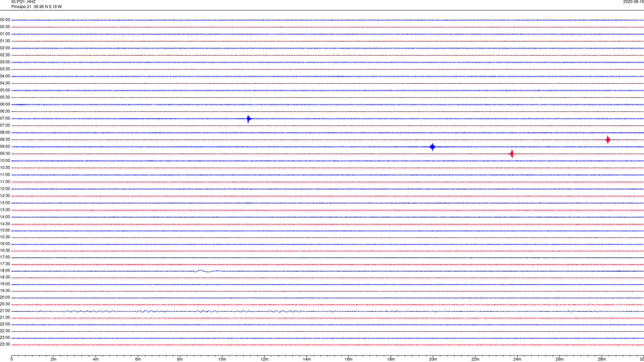Viewport: 644px width, 362px height.
Task: Select the '00:30' time label
Action: tap(5, 27)
